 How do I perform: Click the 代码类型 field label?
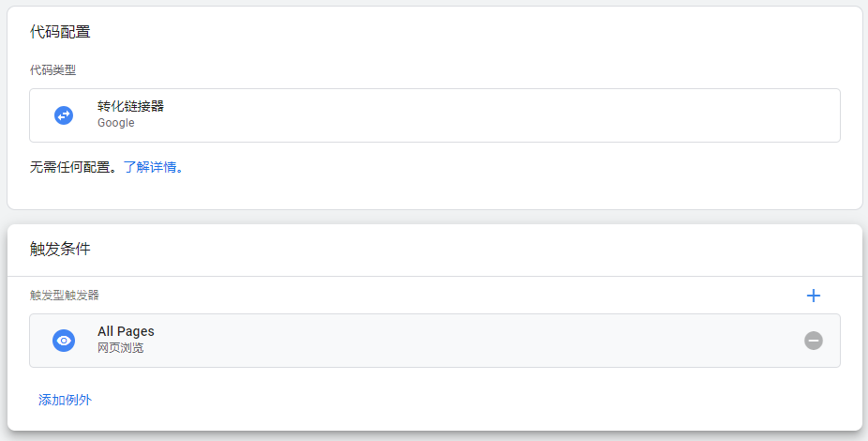pos(52,70)
